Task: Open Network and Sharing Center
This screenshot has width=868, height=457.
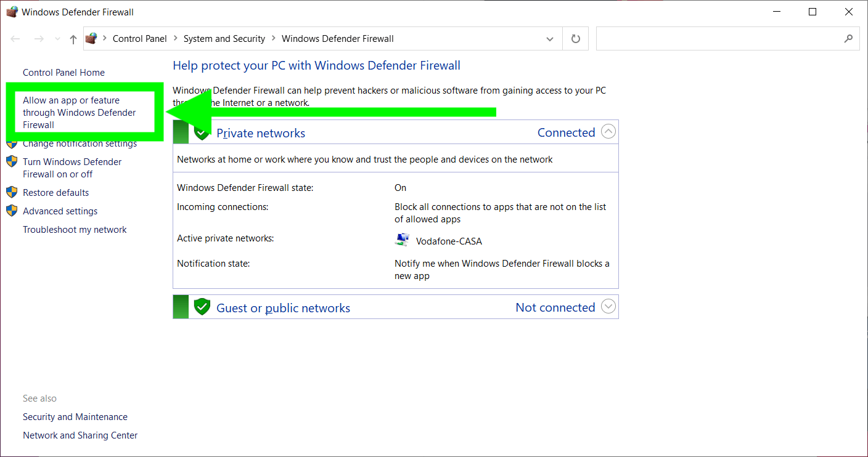Action: [x=80, y=435]
